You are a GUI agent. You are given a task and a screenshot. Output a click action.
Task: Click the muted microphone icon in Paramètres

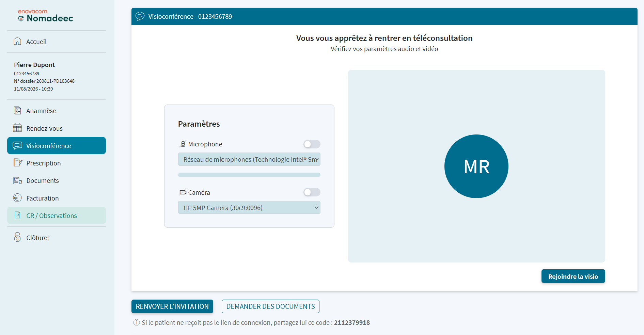tap(183, 144)
